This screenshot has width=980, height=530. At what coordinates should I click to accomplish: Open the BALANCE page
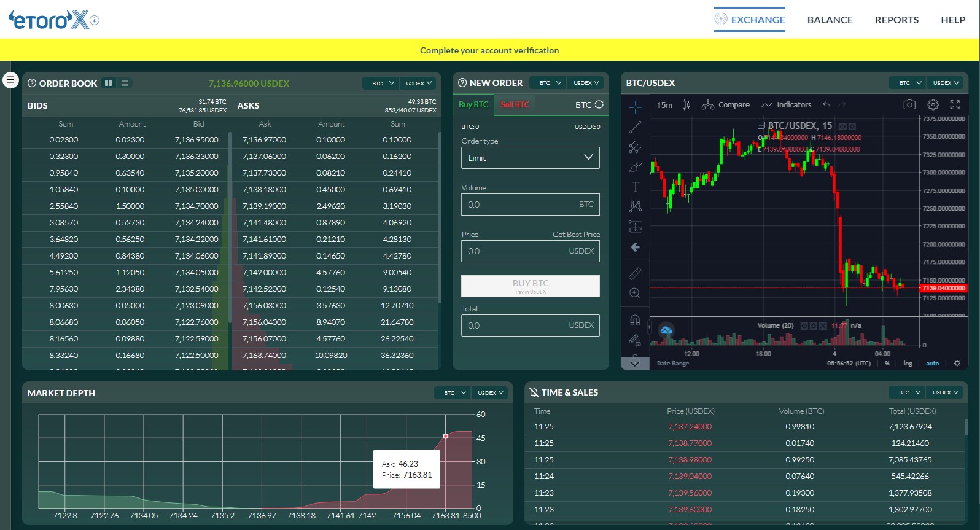coord(830,20)
